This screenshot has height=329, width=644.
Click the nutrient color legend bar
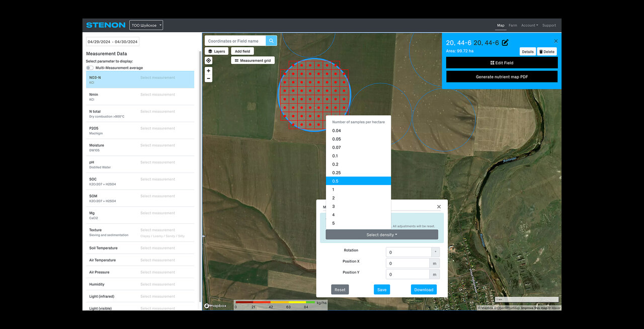pyautogui.click(x=275, y=302)
